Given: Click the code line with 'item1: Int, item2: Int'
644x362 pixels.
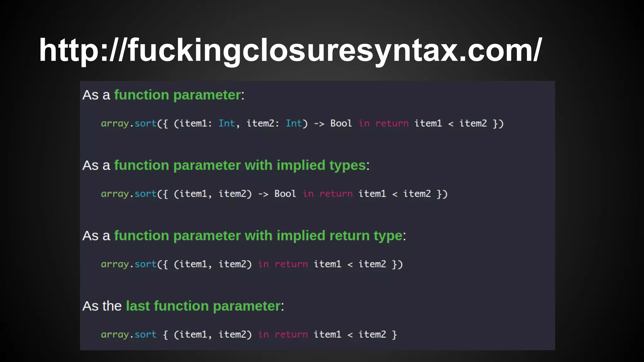Looking at the screenshot, I should click(302, 123).
